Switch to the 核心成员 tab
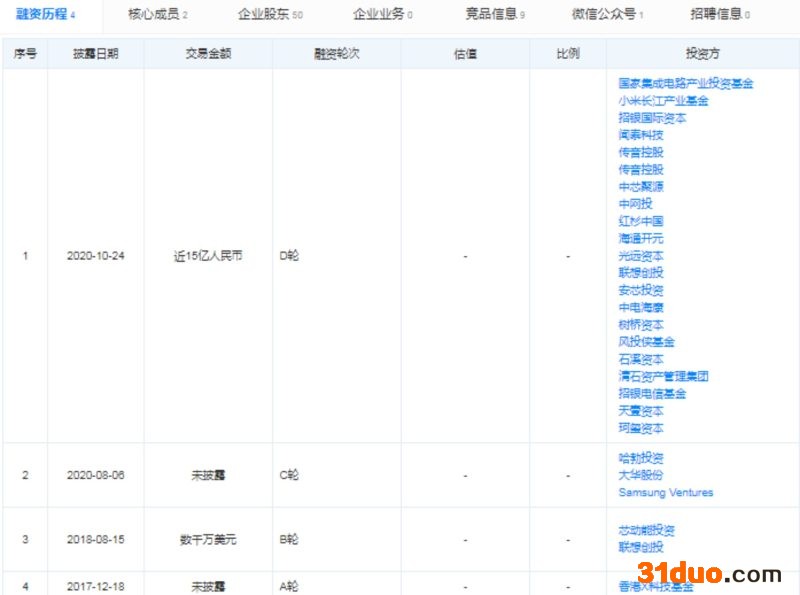Screen dimensions: 800x595 [157, 15]
